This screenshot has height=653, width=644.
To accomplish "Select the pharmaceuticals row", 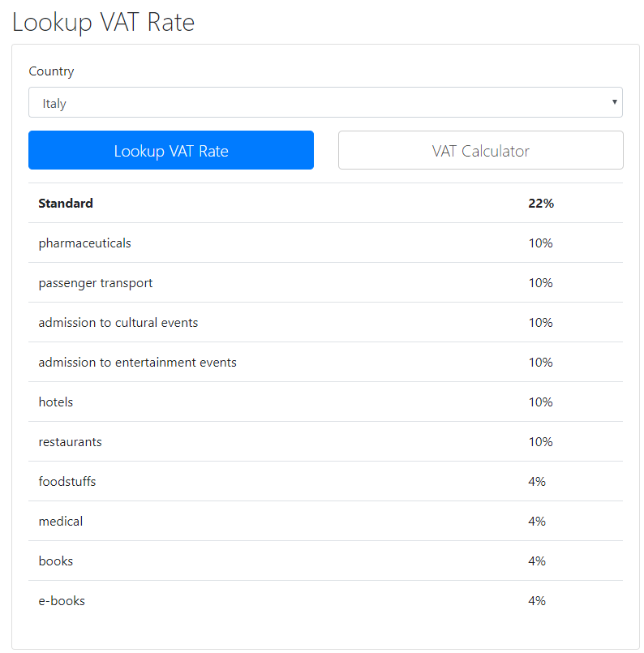I will coord(84,243).
